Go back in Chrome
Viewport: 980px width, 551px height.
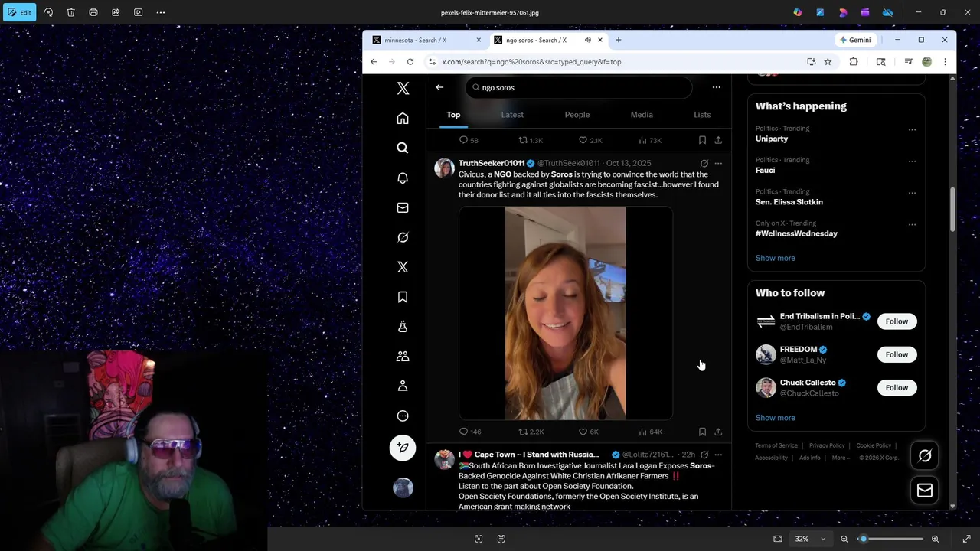point(374,62)
